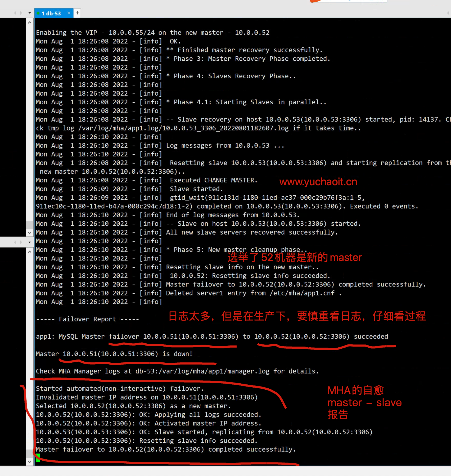Click the upper pane scrollbar thumb
This screenshot has height=476, width=451.
[x=30, y=225]
